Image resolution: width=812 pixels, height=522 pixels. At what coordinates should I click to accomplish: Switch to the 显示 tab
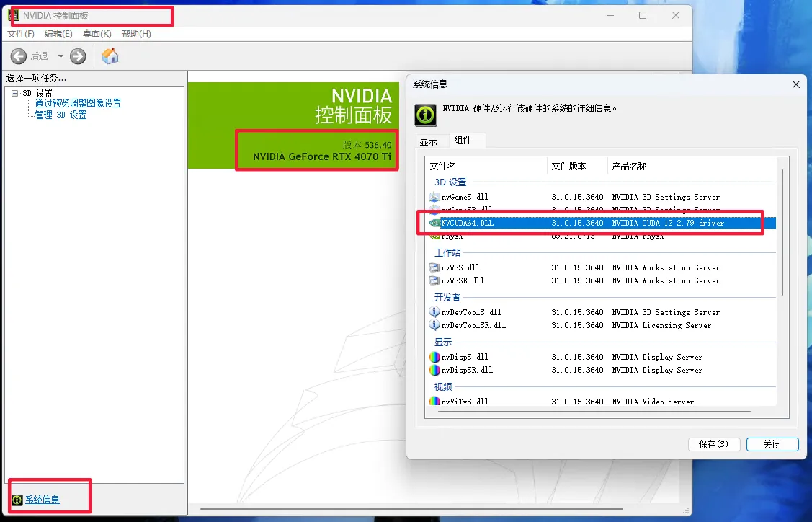pyautogui.click(x=429, y=141)
